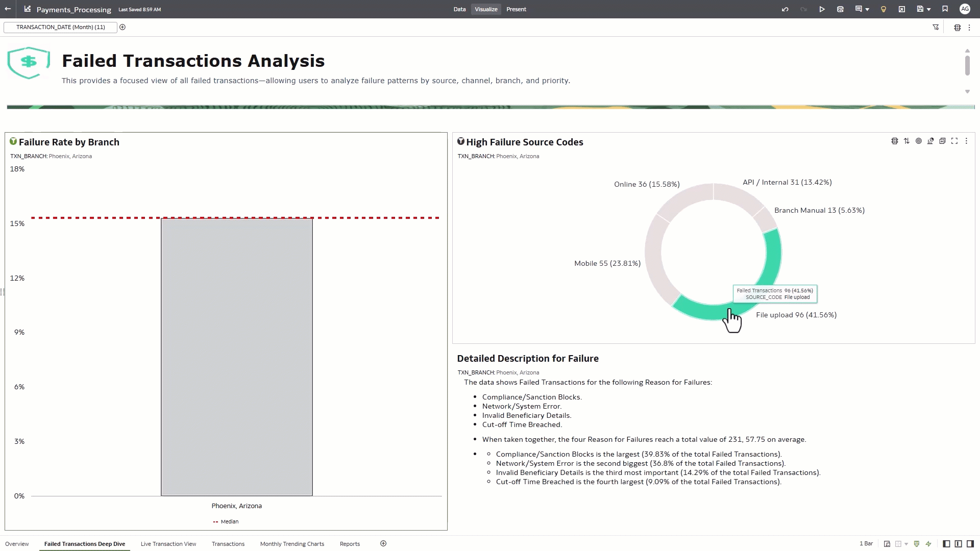
Task: Switch to the Present tab
Action: [x=516, y=9]
